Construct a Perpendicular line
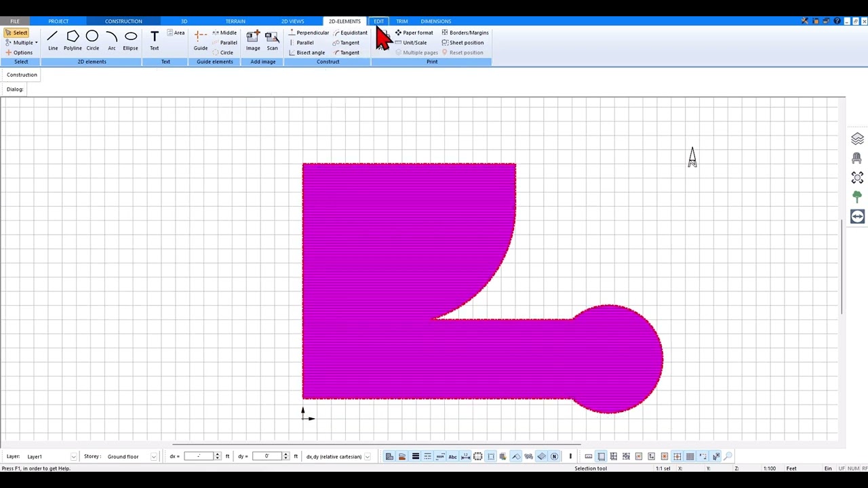The image size is (868, 488). click(309, 33)
